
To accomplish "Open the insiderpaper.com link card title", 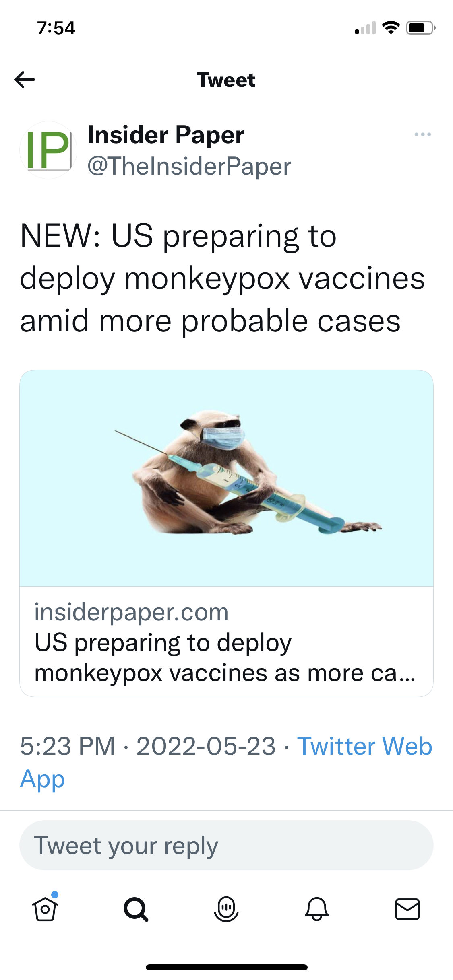I will pyautogui.click(x=225, y=658).
